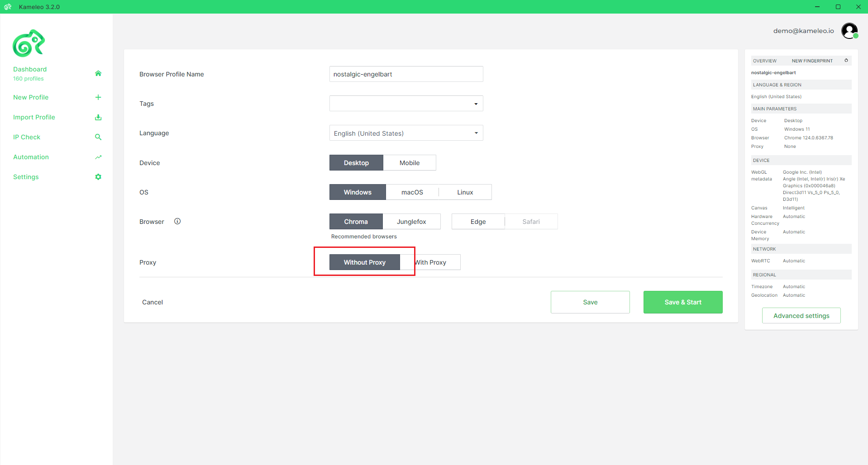Click the '160 profiles' text
Screen dimensions: 868x465
29,79
